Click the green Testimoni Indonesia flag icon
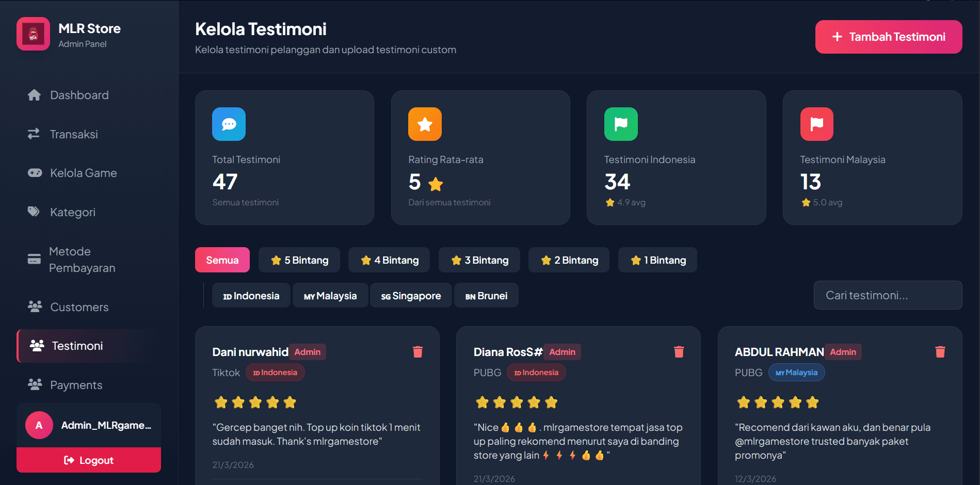 [x=621, y=124]
